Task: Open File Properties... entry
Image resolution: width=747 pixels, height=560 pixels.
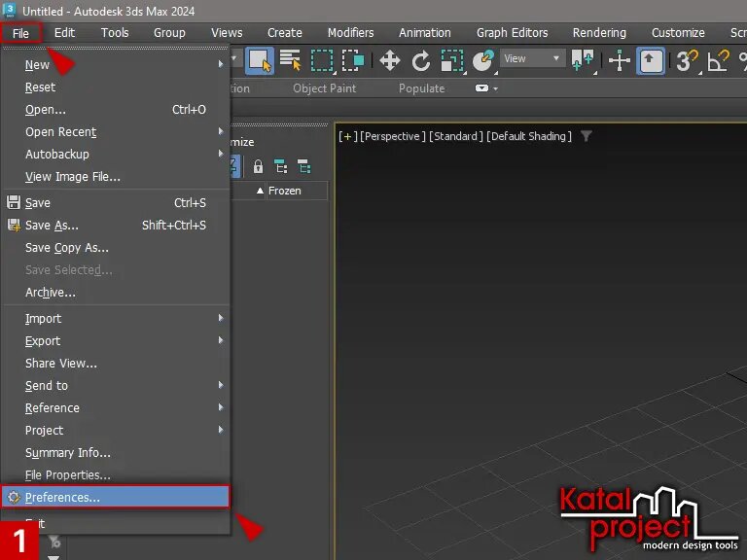Action: click(x=116, y=475)
